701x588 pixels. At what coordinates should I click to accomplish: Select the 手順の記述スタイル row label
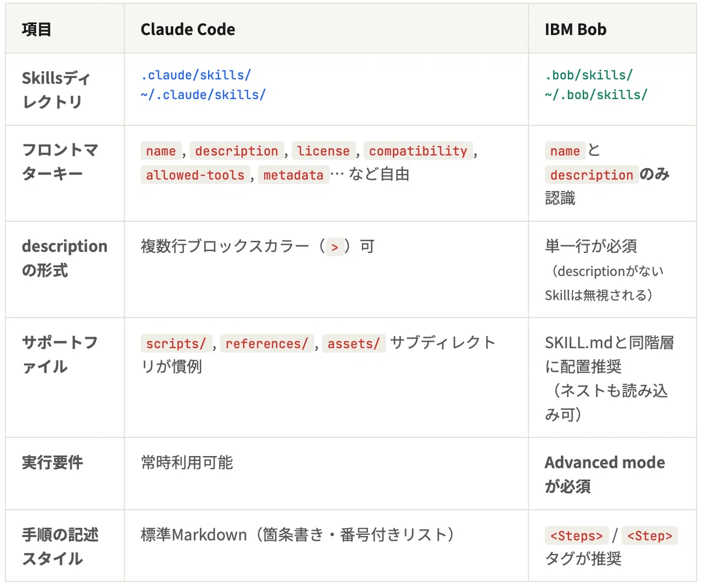[60, 547]
